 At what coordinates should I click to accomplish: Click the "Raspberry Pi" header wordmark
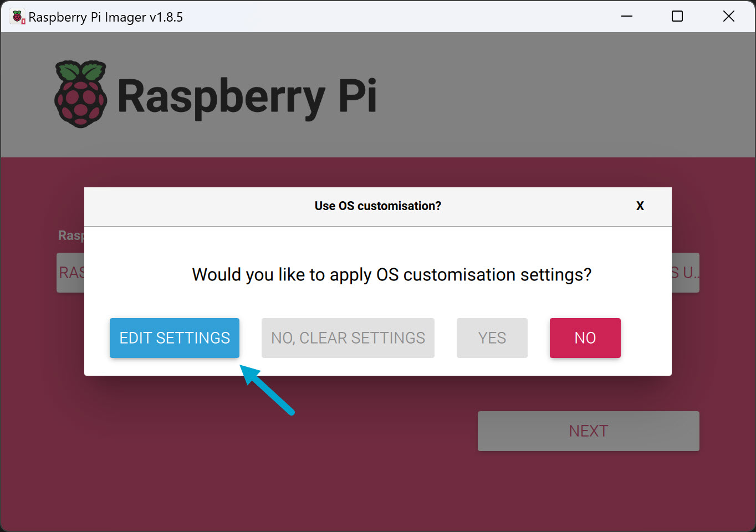tap(247, 96)
